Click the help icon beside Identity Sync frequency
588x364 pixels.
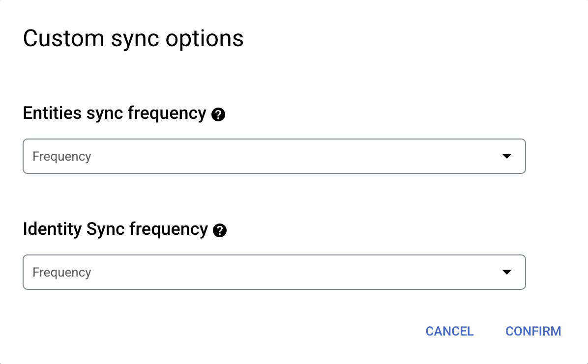point(221,230)
